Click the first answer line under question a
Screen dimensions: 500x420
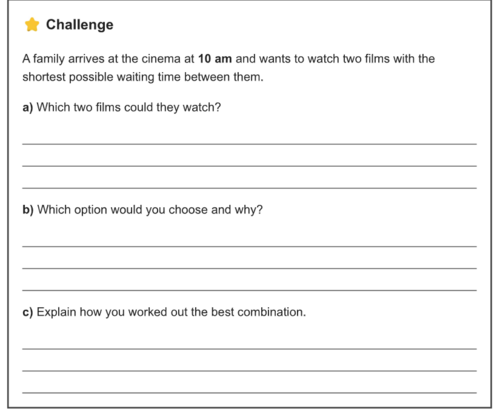(249, 144)
